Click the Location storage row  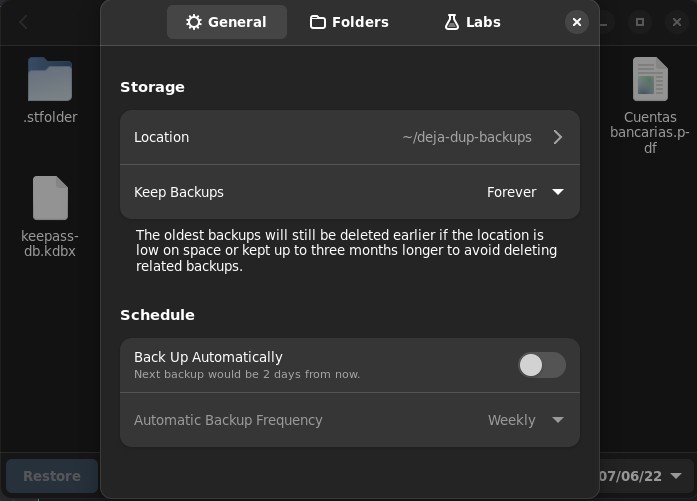tap(350, 137)
